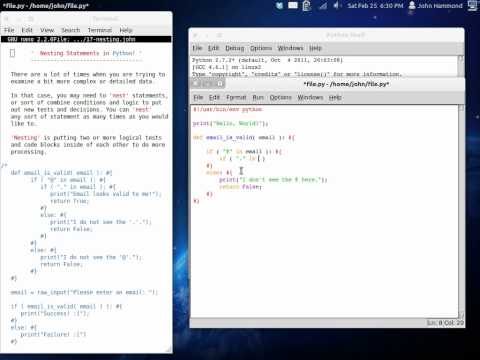This screenshot has width=480, height=360.
Task: Open the Format menu in file.py editor
Action: 236,97
